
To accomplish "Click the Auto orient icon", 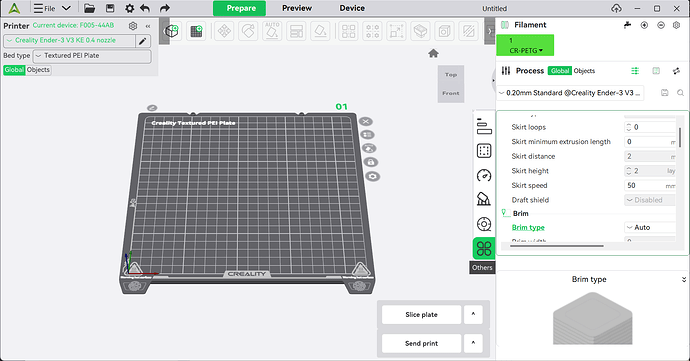I will point(272,31).
